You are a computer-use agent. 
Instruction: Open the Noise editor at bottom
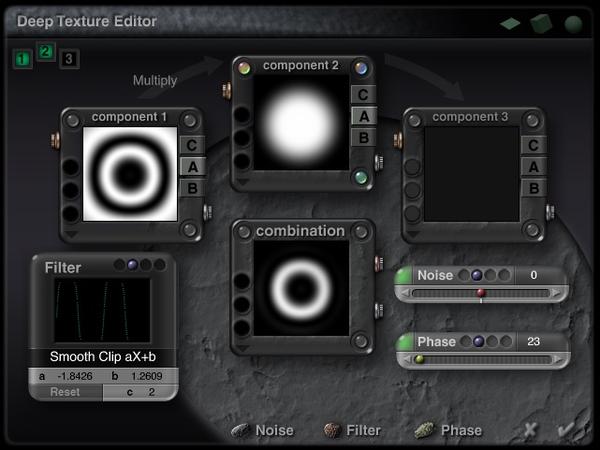(263, 430)
